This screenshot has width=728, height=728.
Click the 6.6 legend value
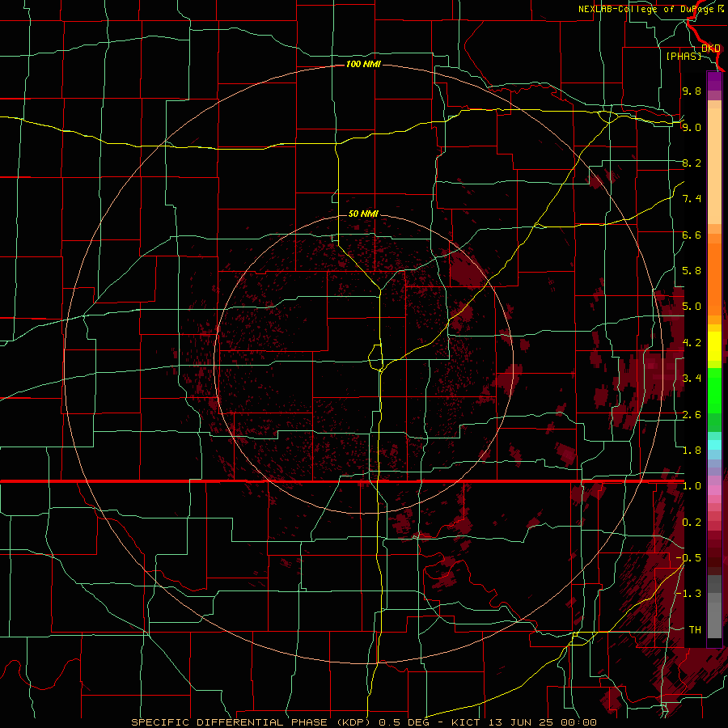point(692,235)
